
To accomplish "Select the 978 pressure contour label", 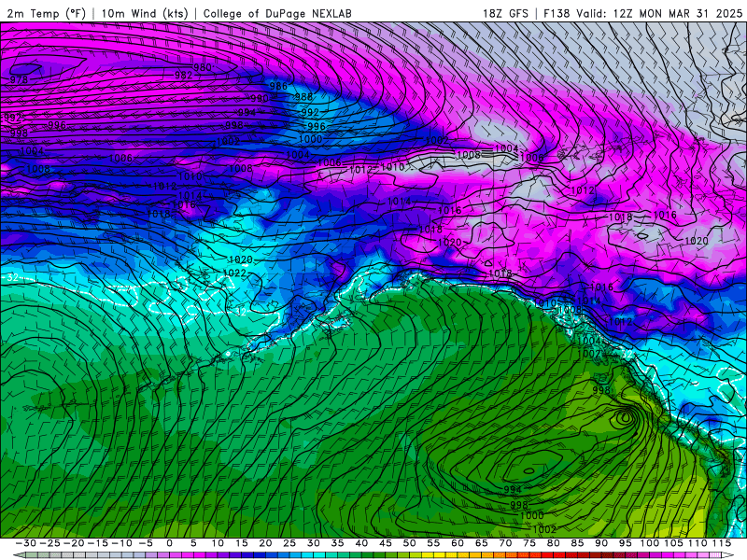I will coord(19,79).
